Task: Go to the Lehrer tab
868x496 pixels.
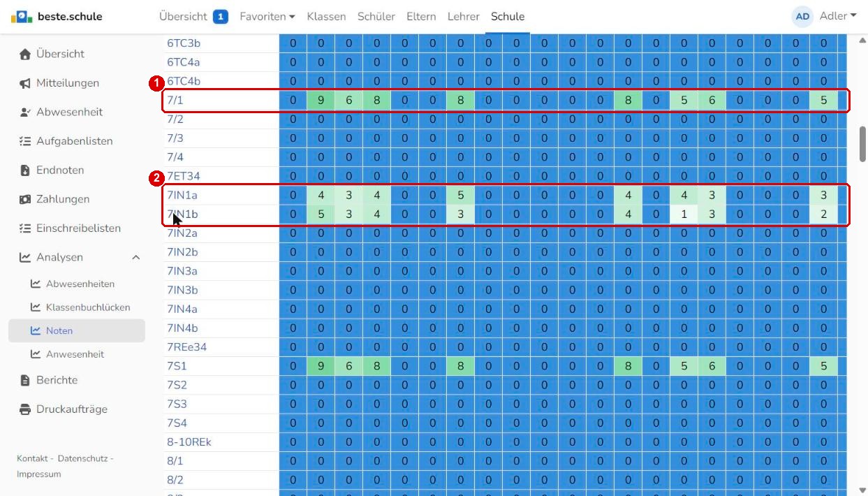Action: point(464,17)
